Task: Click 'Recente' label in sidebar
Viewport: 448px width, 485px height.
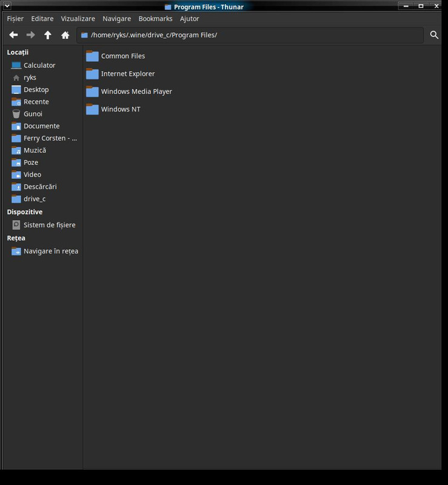Action: click(36, 102)
